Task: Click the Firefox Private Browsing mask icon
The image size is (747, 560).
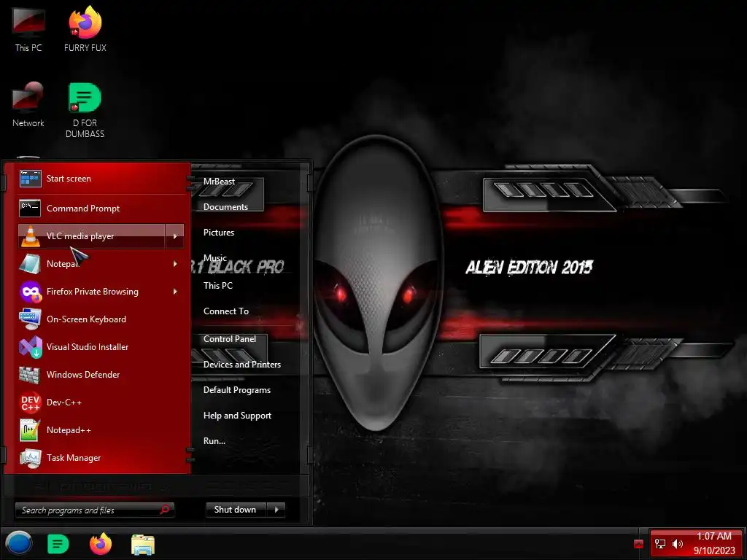Action: click(x=30, y=292)
